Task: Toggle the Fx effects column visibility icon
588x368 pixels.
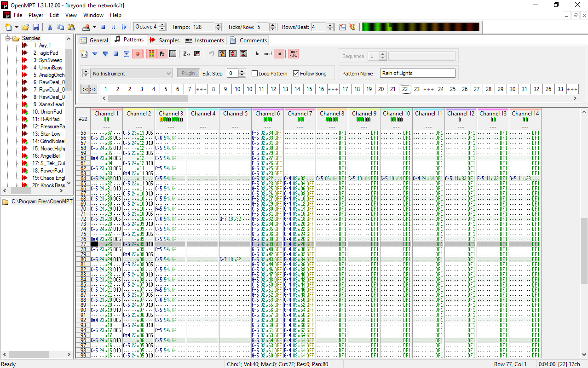Action: pyautogui.click(x=162, y=54)
